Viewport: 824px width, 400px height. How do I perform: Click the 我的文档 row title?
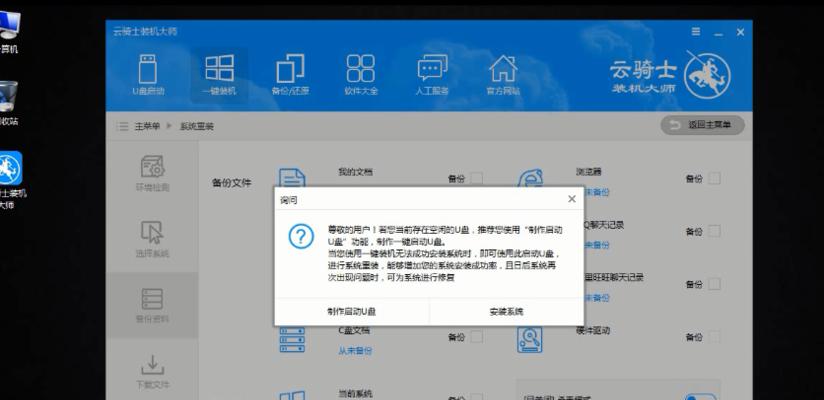(355, 171)
